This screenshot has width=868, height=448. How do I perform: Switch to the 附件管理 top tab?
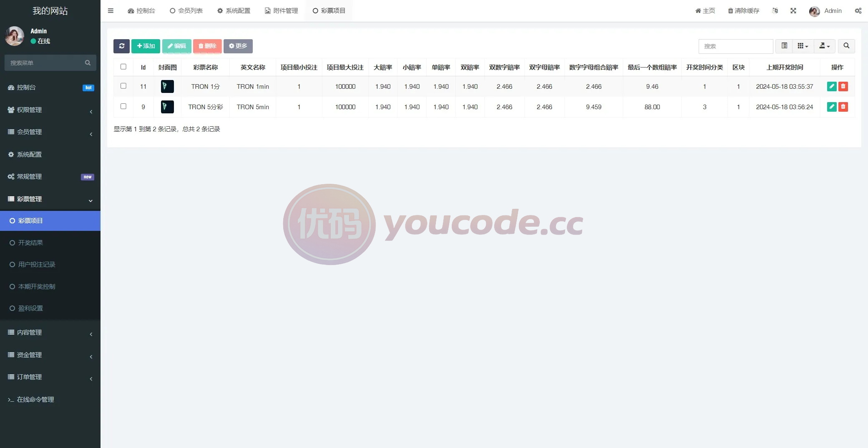282,11
